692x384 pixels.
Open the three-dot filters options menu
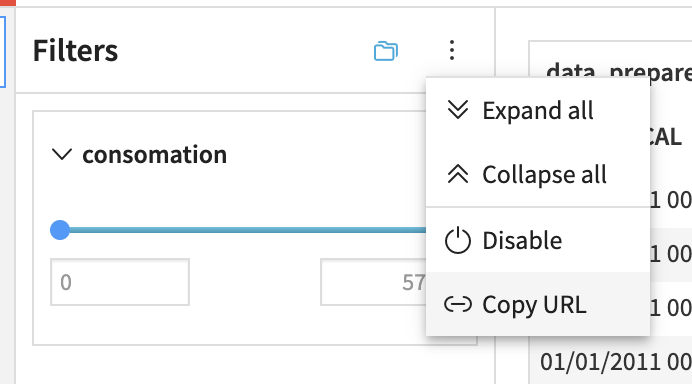451,50
